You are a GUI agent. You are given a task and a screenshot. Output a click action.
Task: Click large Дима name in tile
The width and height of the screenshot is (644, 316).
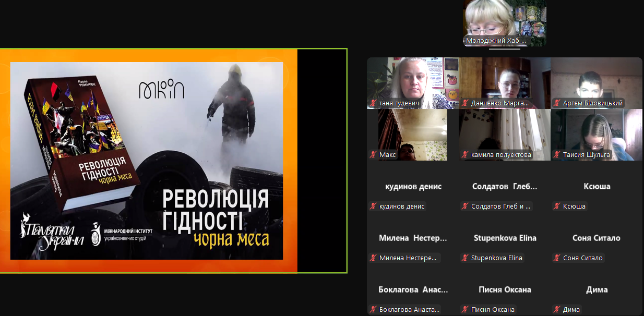click(597, 289)
